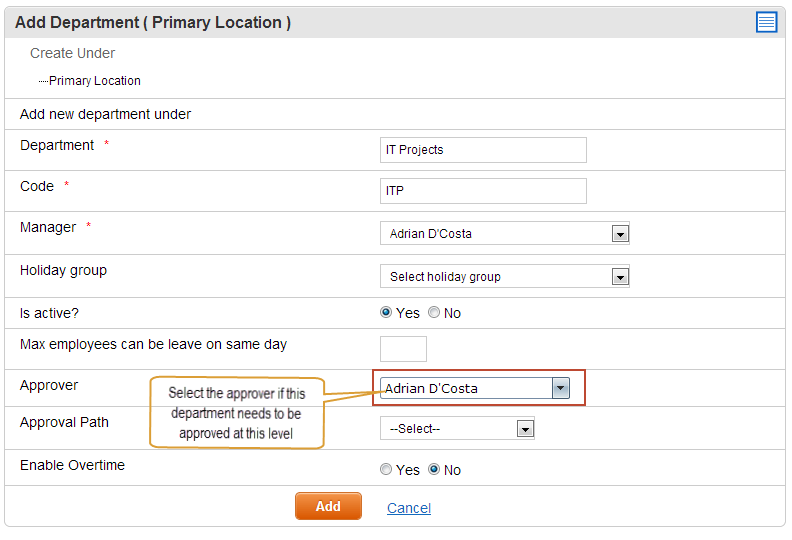
Task: Open the Approver dropdown arrow
Action: pos(560,388)
